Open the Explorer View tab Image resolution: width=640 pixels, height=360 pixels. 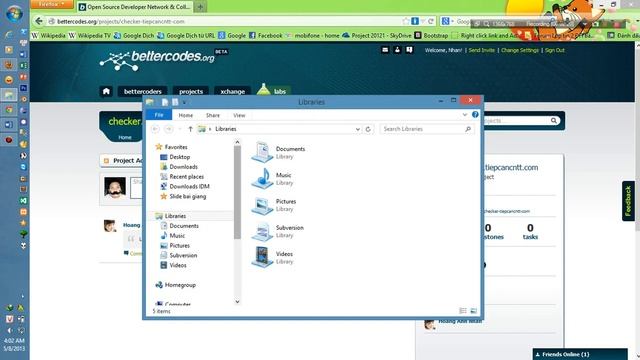[x=239, y=115]
